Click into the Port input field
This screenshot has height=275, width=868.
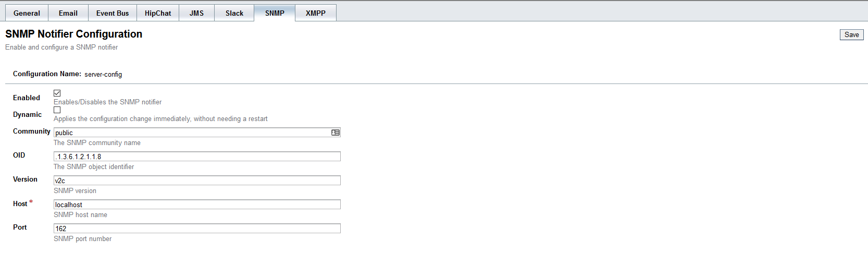pos(197,229)
